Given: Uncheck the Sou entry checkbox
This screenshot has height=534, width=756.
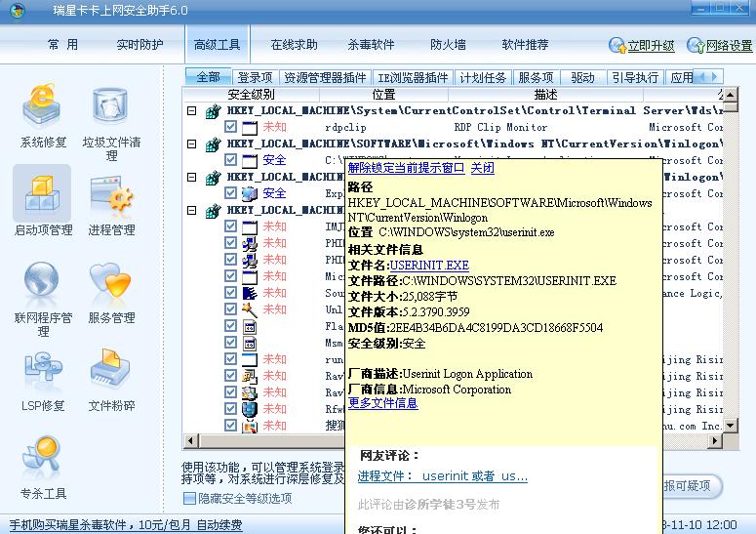Looking at the screenshot, I should 230,293.
